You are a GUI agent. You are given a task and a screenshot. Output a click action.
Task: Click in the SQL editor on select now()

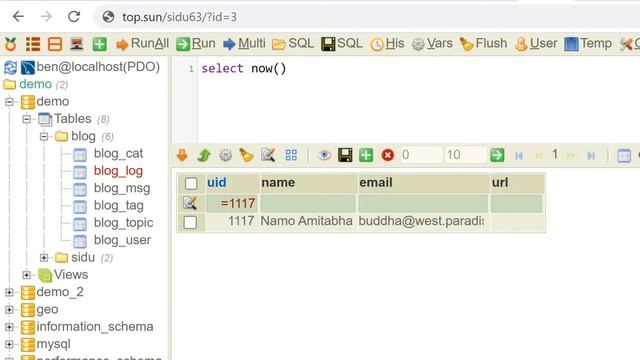pos(244,68)
